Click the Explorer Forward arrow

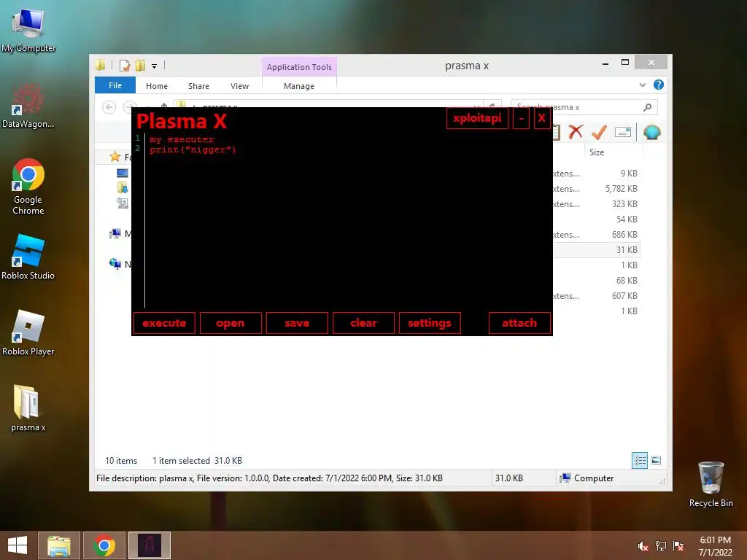pyautogui.click(x=128, y=106)
